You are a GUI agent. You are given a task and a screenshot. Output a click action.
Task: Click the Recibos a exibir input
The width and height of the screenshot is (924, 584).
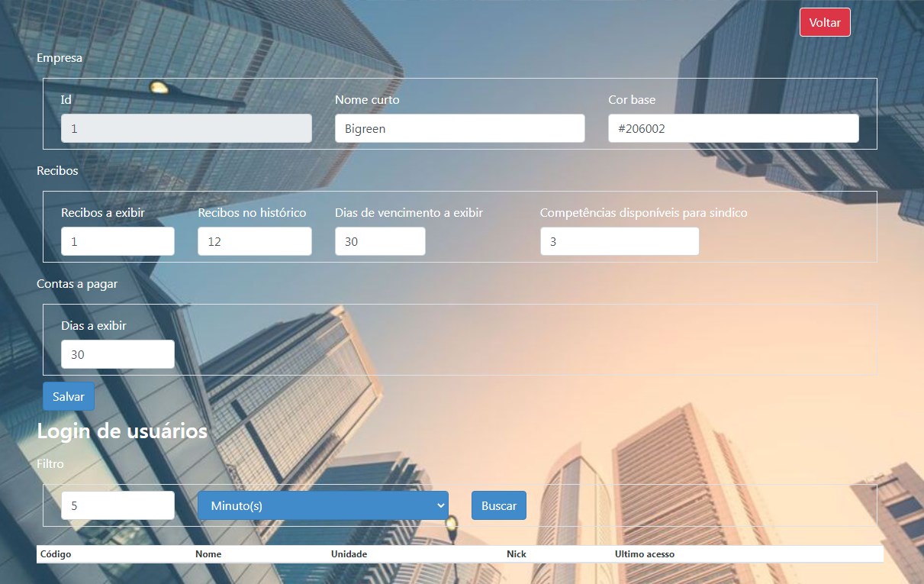tap(118, 241)
